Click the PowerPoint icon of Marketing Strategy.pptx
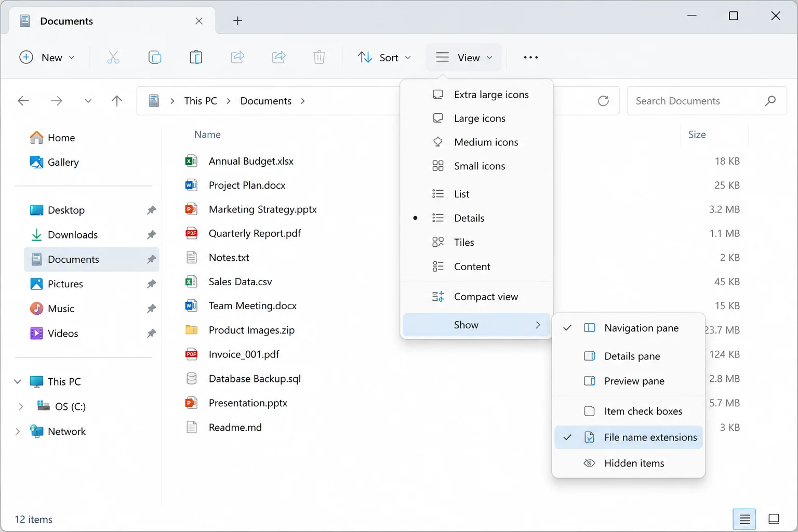 (191, 209)
